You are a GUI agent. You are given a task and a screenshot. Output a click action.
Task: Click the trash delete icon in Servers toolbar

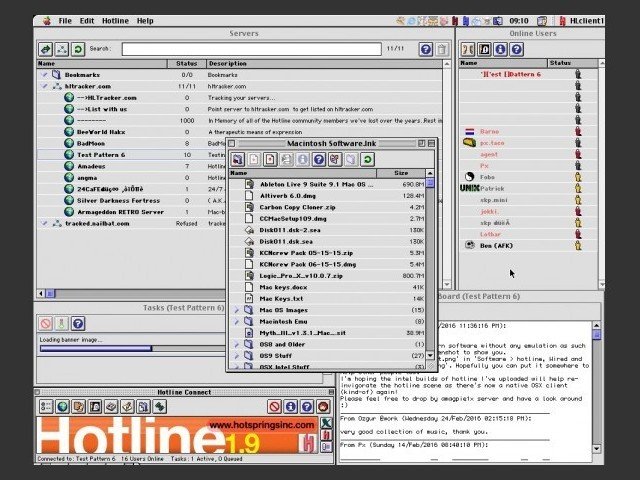point(442,49)
